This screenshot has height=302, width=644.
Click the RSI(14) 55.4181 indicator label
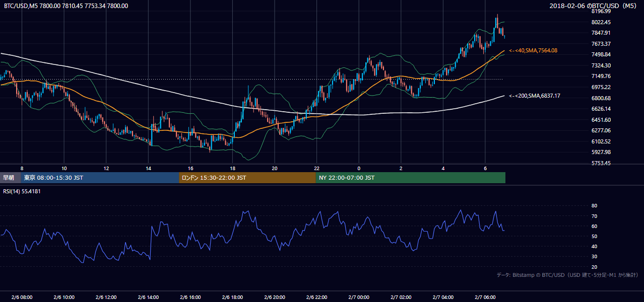coord(22,191)
